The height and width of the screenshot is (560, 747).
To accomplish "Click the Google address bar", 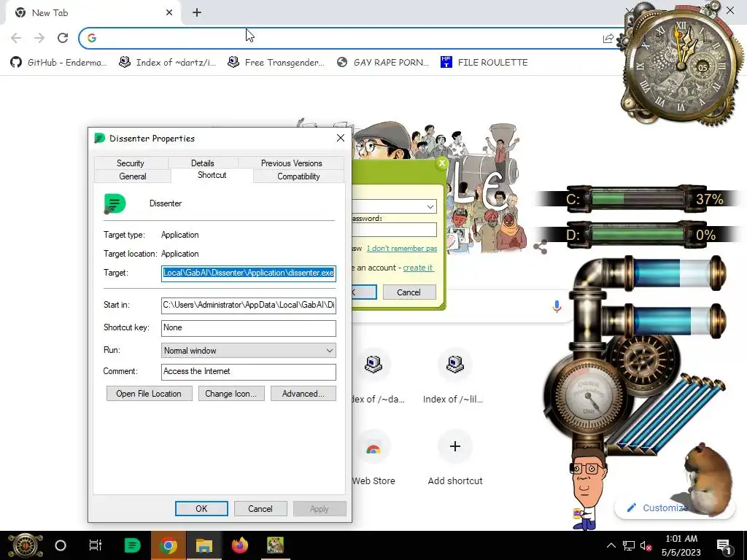I will click(348, 38).
